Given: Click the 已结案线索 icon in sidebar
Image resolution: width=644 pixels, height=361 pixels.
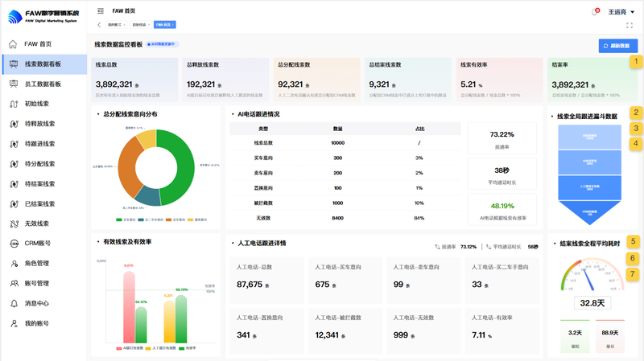Looking at the screenshot, I should tap(14, 204).
